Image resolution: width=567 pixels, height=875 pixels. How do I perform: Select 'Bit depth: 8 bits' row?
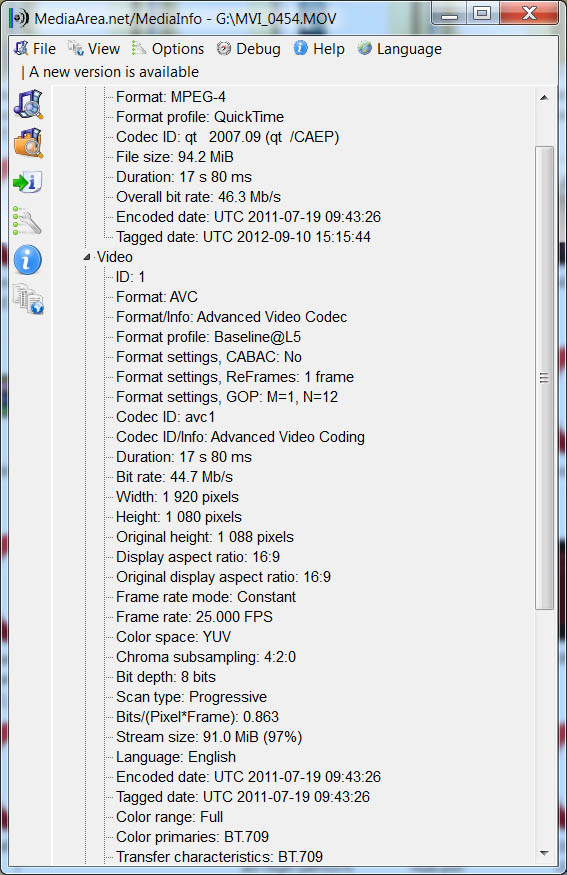166,677
